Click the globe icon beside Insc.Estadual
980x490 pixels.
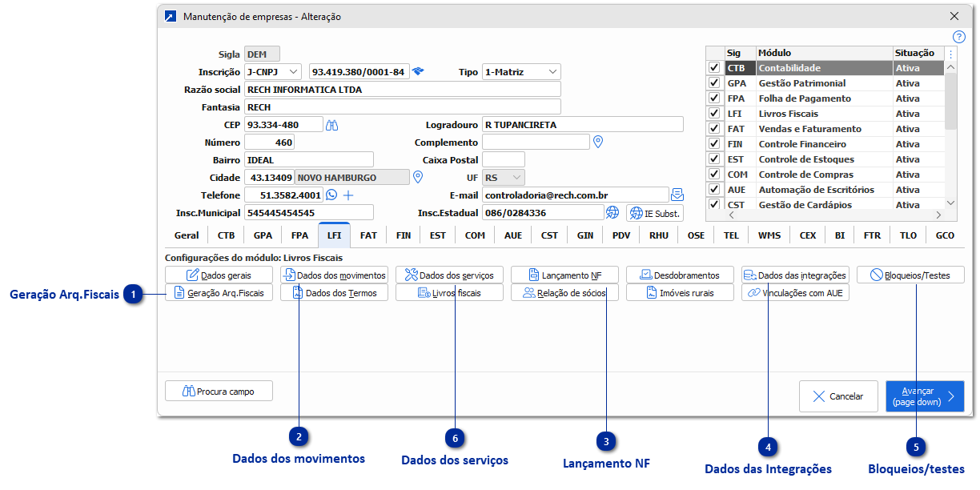point(612,212)
